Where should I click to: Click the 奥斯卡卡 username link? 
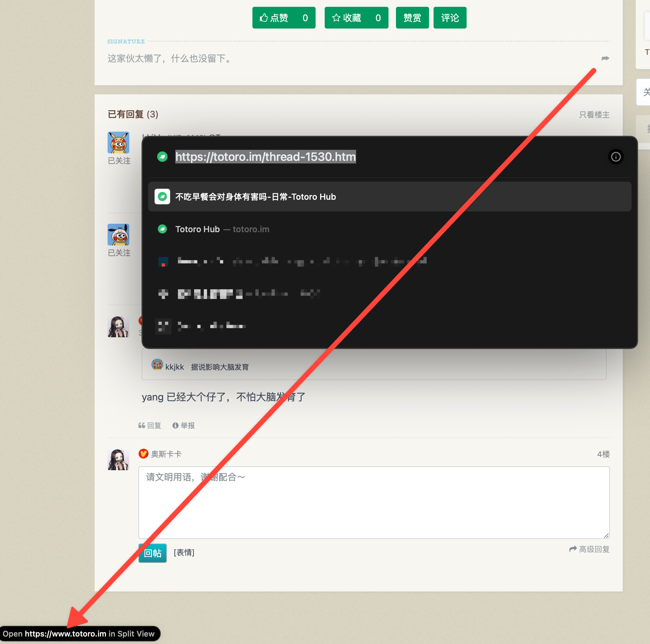pyautogui.click(x=166, y=454)
